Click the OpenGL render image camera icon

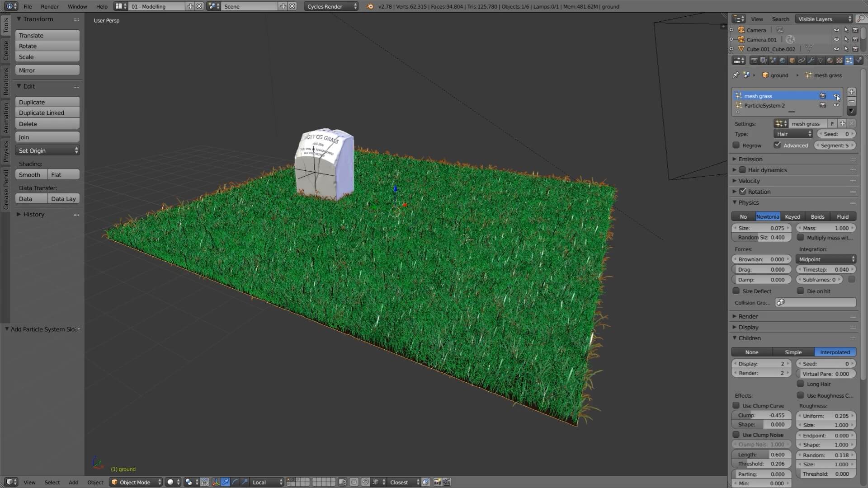[x=437, y=482]
